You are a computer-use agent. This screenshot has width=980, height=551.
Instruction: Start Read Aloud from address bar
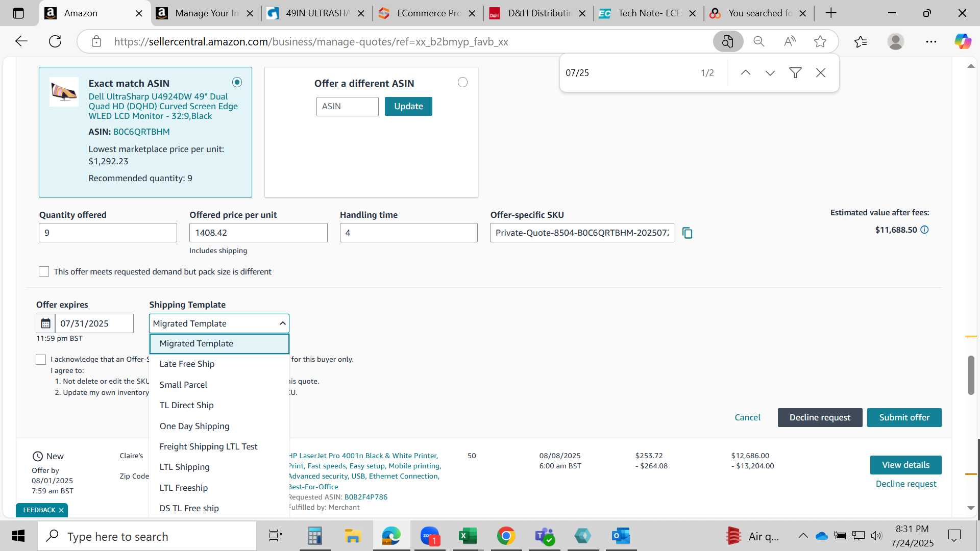(x=790, y=41)
